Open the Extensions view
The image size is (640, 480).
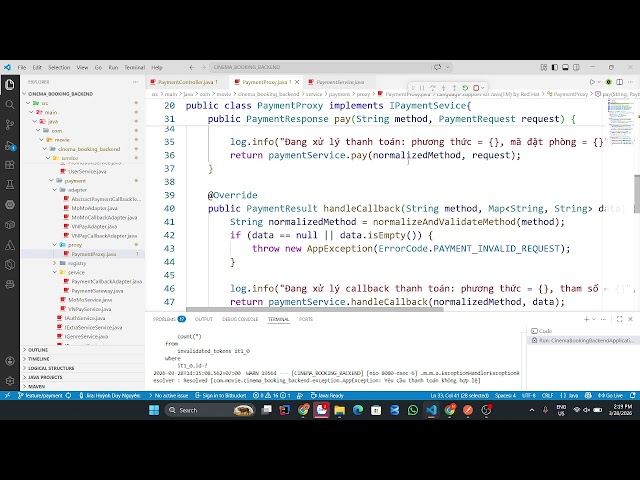coord(10,165)
